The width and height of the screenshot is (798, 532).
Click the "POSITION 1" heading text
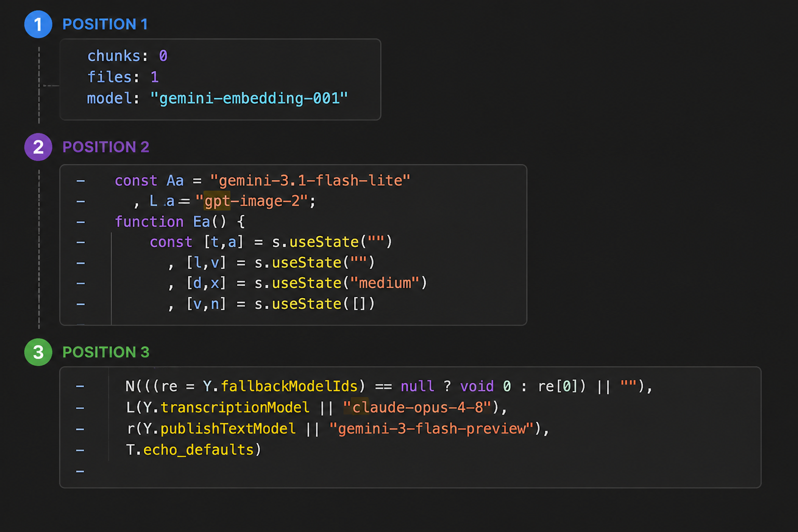click(105, 24)
